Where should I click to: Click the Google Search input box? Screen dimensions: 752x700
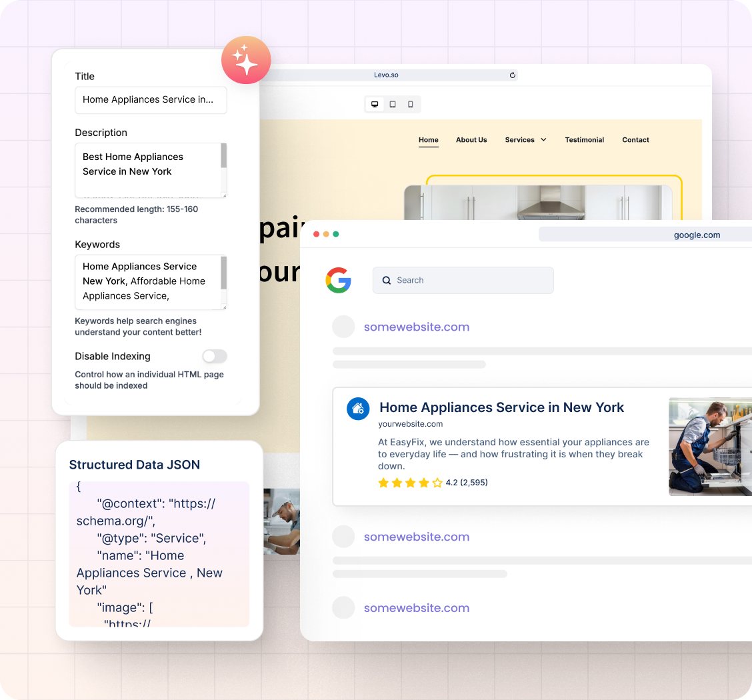470,281
